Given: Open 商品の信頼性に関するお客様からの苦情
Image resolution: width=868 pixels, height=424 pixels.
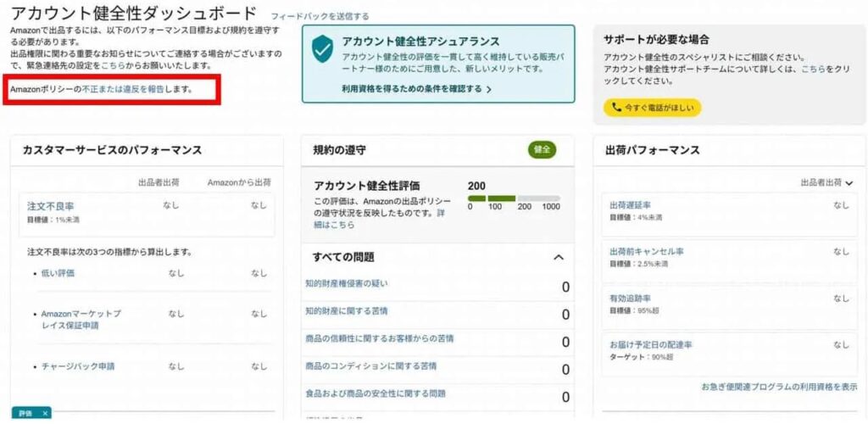Looking at the screenshot, I should pos(380,338).
